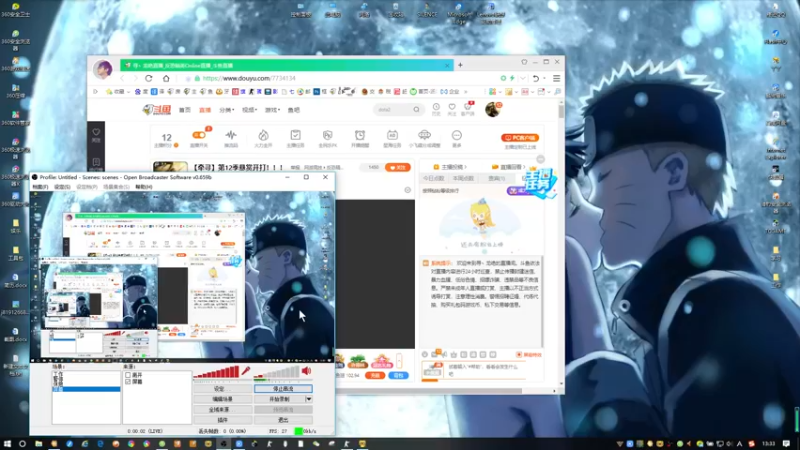Viewport: 800px width, 450px height.
Task: Toggle the 屏蔽特效 option in chat panel
Action: (529, 355)
